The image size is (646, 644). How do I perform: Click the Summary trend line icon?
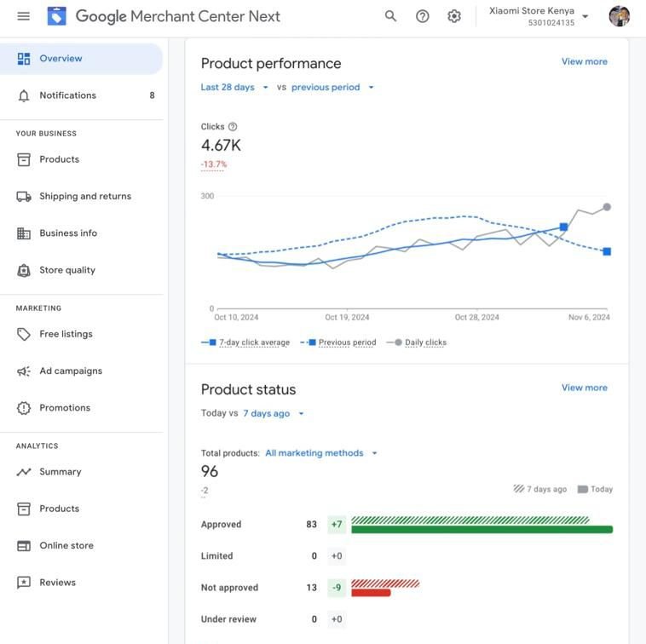[x=24, y=472]
